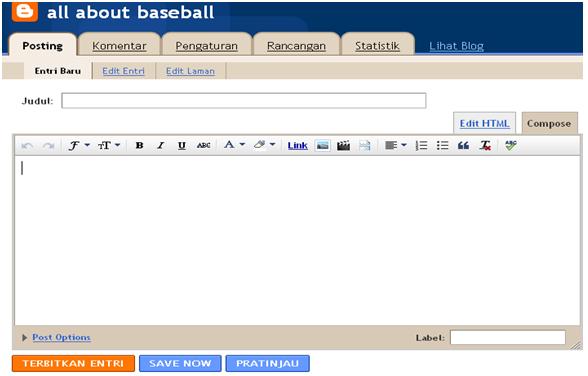The image size is (588, 376).
Task: Focus the Judul title input field
Action: (x=244, y=100)
